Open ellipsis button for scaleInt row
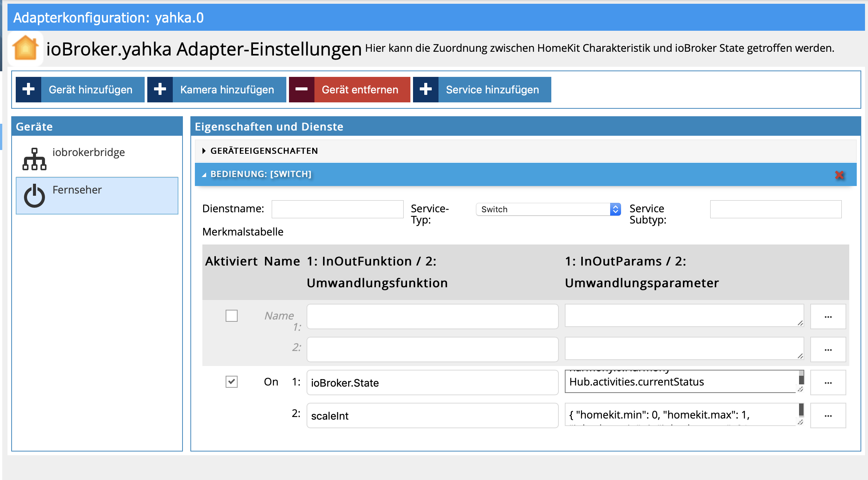This screenshot has width=868, height=480. click(828, 415)
